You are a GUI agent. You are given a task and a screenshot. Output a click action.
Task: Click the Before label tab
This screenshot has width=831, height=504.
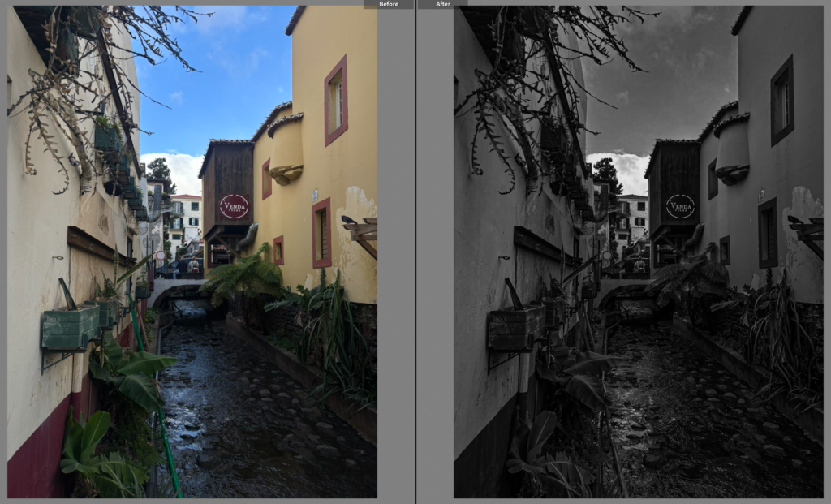pyautogui.click(x=389, y=4)
